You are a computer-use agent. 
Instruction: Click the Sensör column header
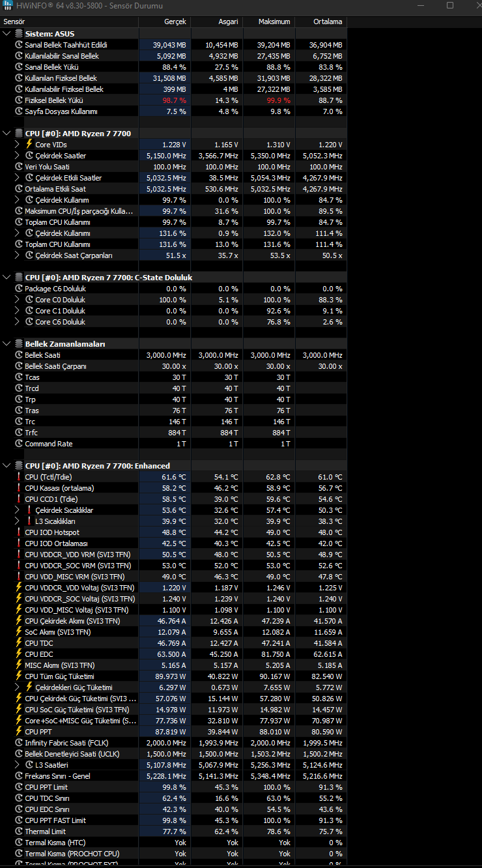point(69,22)
